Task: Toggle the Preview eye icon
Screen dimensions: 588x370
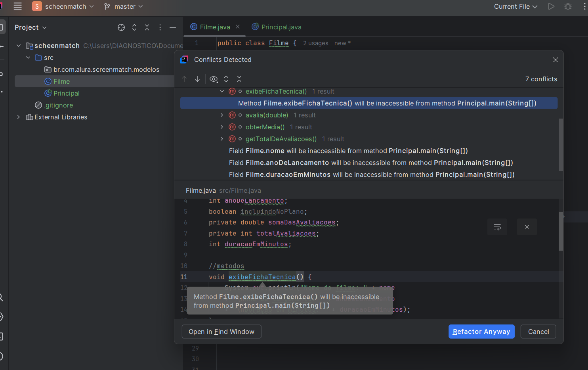Action: (214, 79)
